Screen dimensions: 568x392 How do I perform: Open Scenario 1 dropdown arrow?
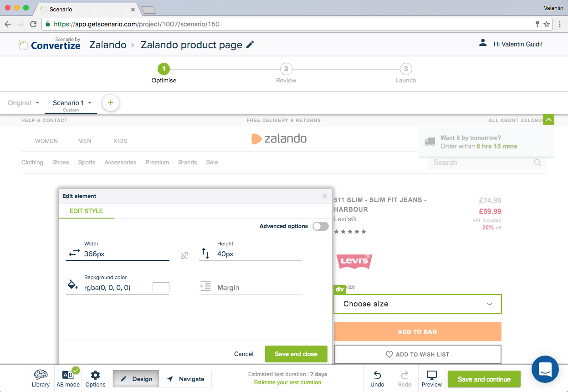pos(90,103)
